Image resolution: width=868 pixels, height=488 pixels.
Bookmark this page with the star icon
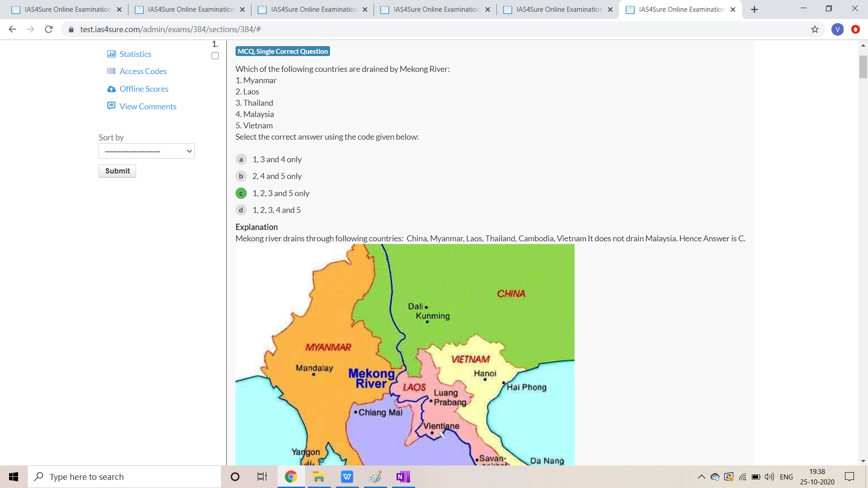point(815,29)
